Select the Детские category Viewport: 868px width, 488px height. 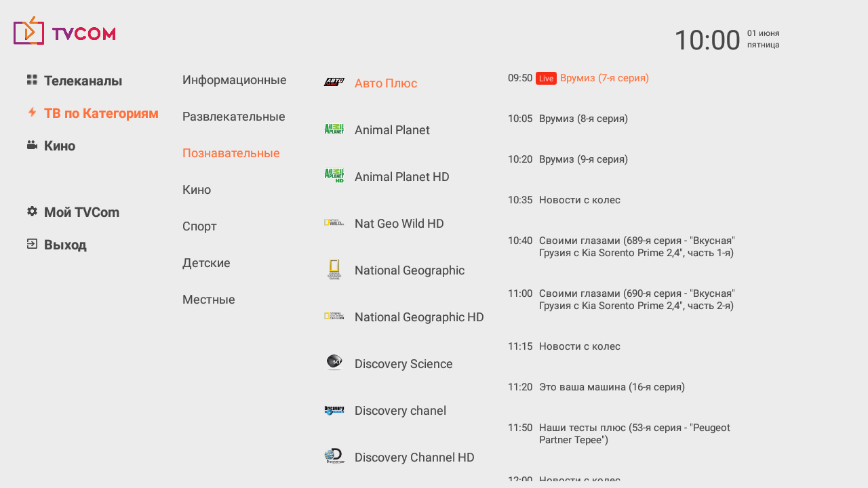point(206,263)
